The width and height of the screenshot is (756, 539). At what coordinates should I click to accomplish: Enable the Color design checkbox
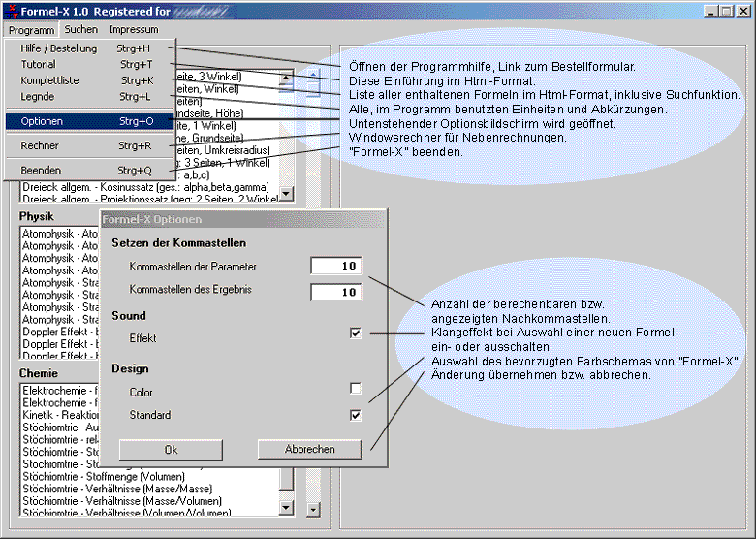[x=356, y=389]
